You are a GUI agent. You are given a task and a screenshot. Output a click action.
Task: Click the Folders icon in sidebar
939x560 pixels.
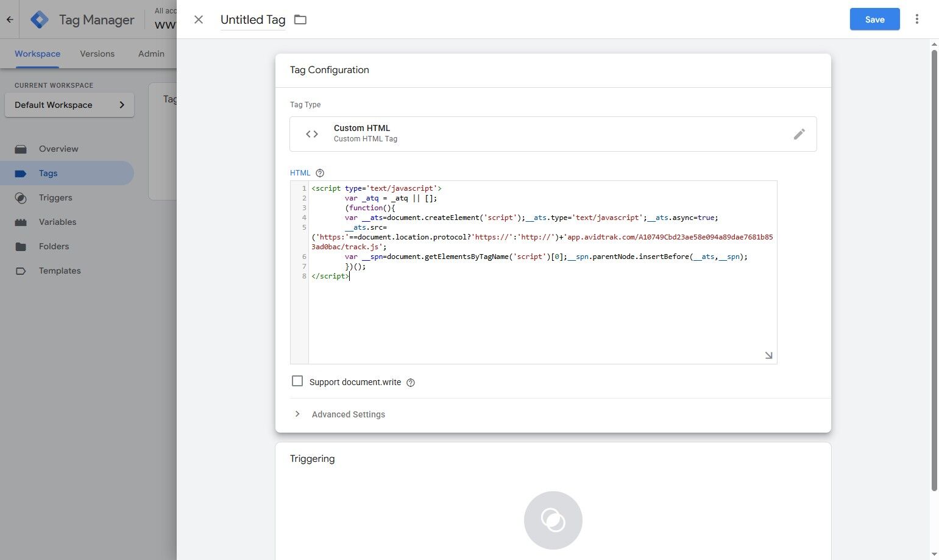[21, 247]
